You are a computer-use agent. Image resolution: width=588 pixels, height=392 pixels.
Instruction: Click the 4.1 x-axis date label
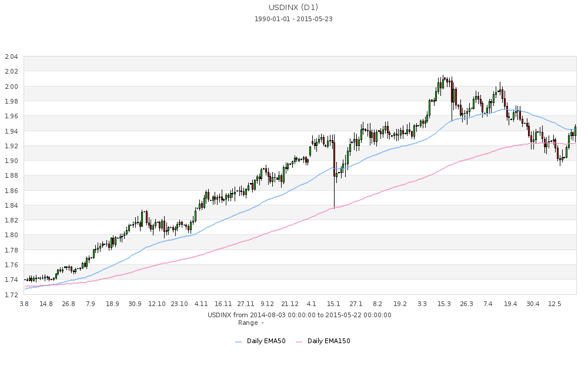[x=311, y=304]
